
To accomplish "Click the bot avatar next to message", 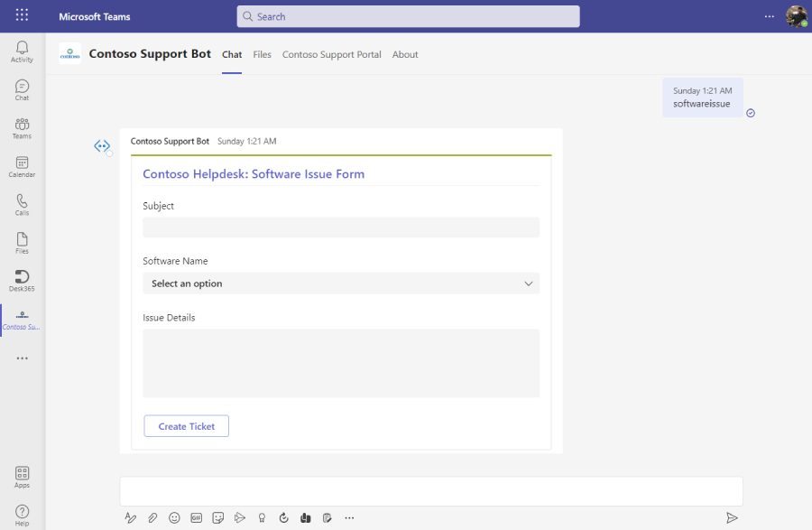I will pyautogui.click(x=102, y=146).
